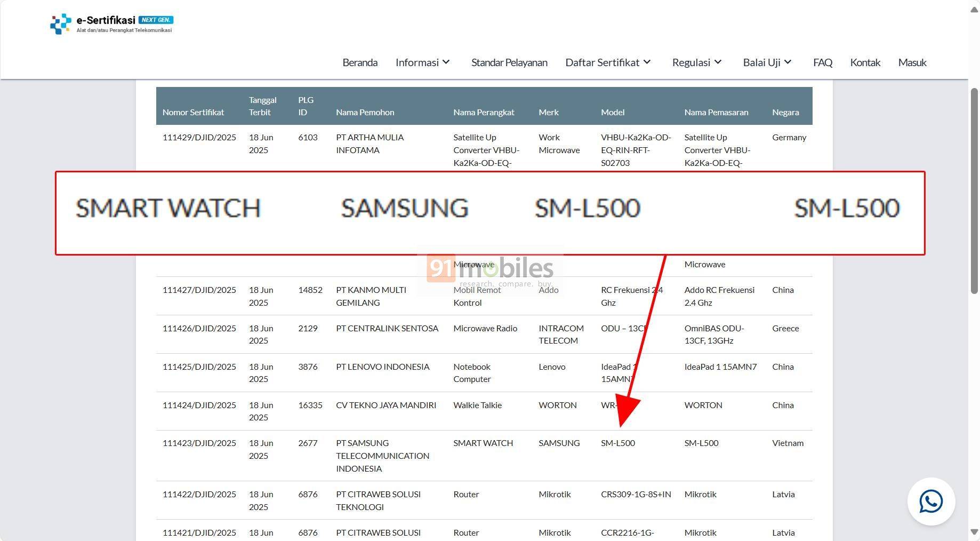Click the INTRACOM TELECOM brand cell

pyautogui.click(x=561, y=335)
